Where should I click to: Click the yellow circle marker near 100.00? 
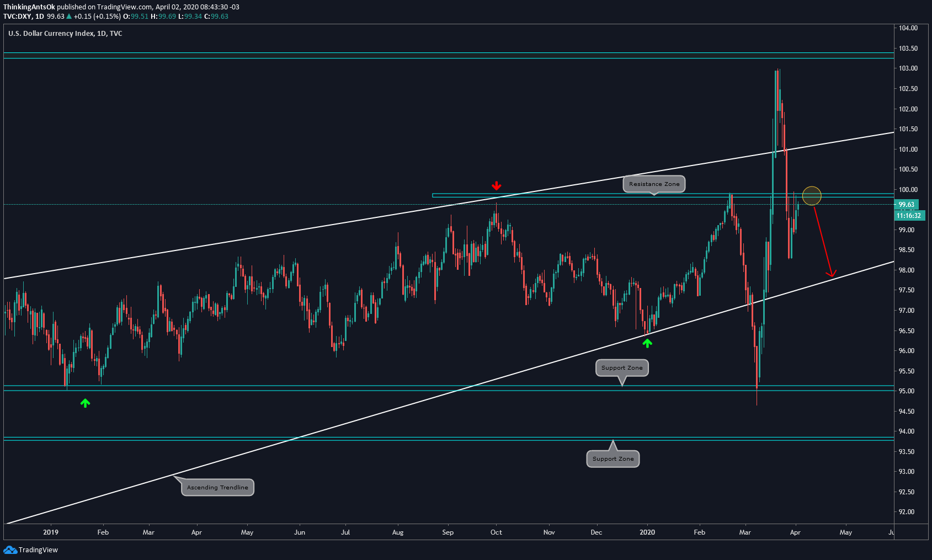(812, 196)
